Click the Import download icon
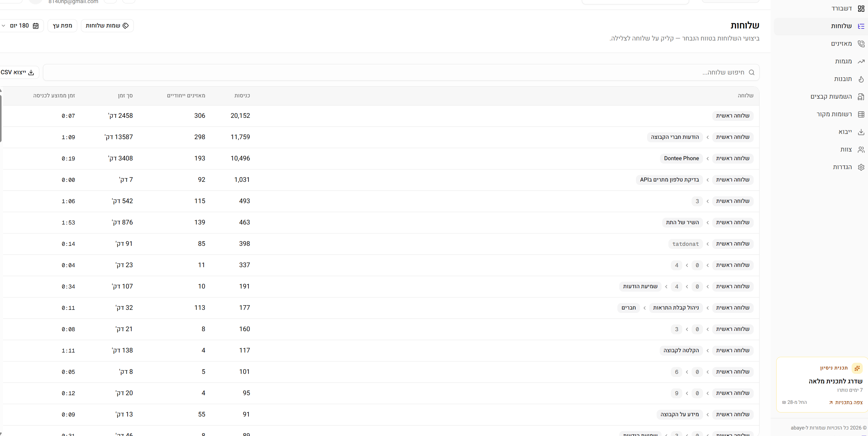Image resolution: width=868 pixels, height=436 pixels. point(861,132)
